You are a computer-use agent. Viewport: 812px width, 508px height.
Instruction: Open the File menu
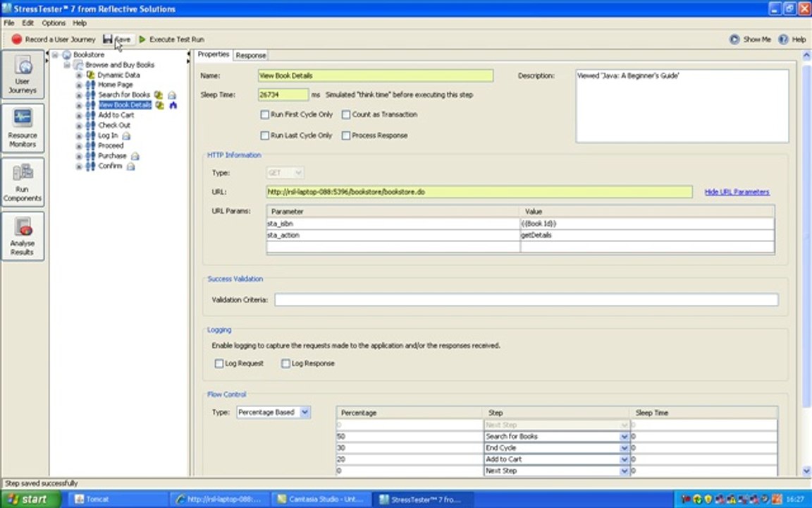tap(8, 23)
